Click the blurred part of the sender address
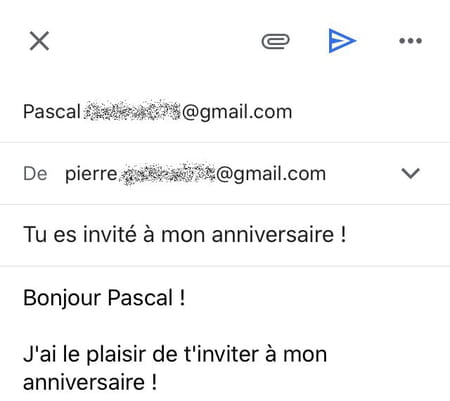 (x=168, y=173)
